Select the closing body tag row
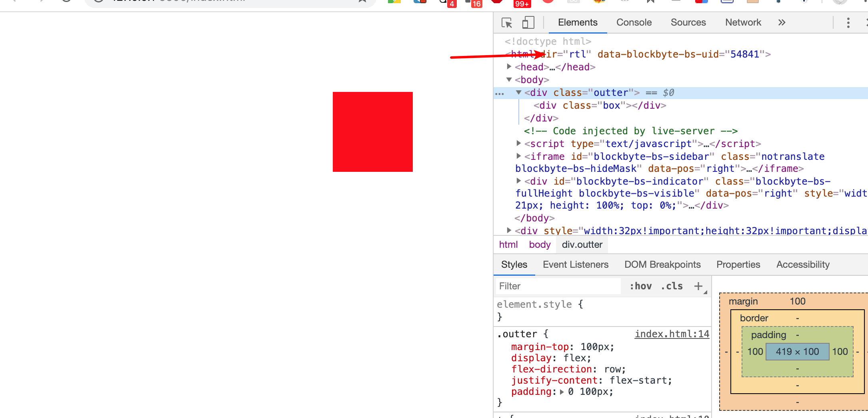The image size is (868, 418). [x=534, y=218]
